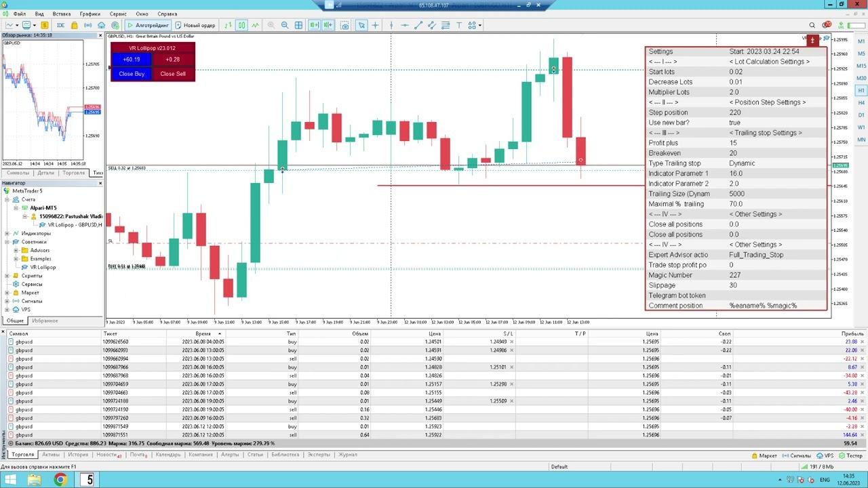Select the equidistant channel tool
Screen dimensions: 868x488
tap(432, 25)
